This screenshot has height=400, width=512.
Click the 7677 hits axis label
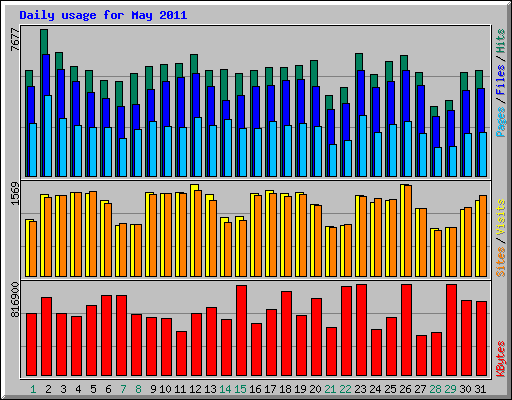point(15,40)
